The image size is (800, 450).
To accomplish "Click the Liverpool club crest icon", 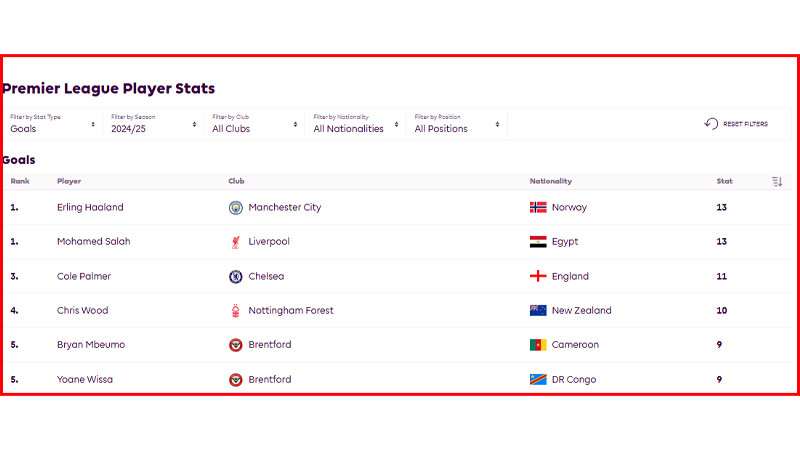I will click(x=236, y=242).
